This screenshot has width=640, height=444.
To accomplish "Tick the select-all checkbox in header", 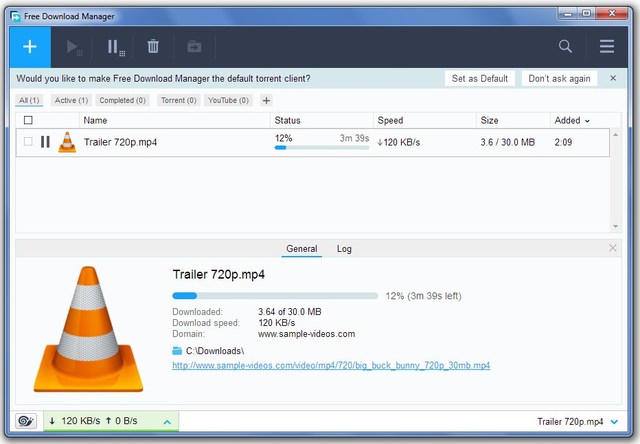I will tap(28, 120).
